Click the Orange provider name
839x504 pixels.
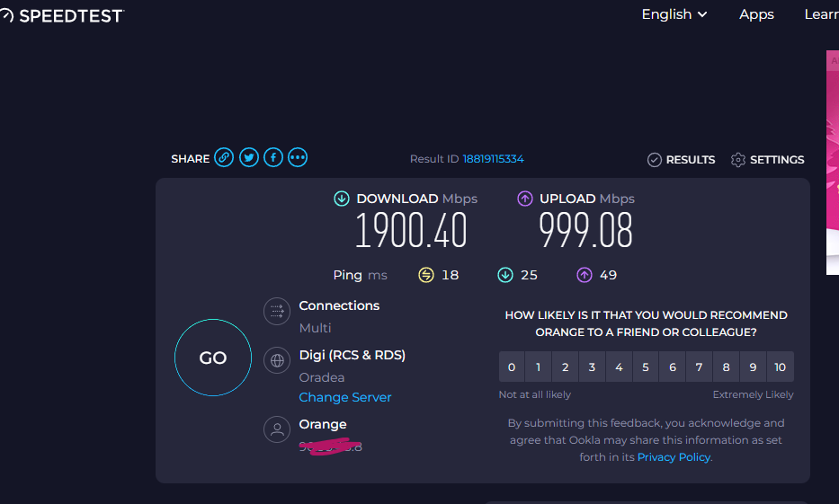[x=323, y=424]
